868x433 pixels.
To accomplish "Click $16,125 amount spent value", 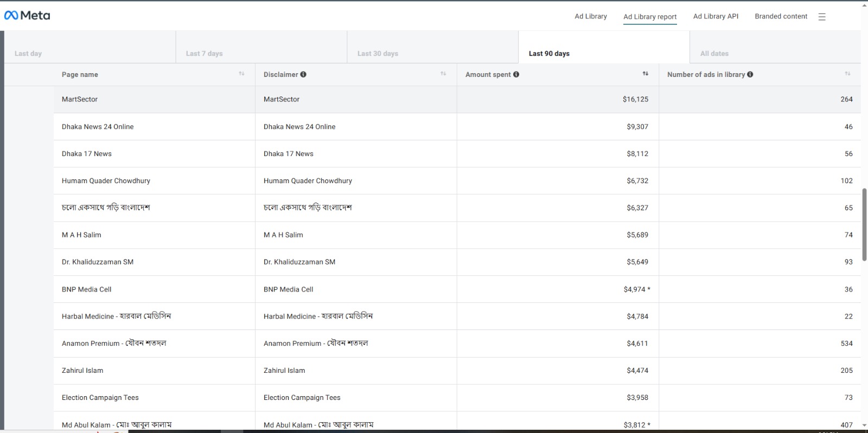I will click(635, 99).
